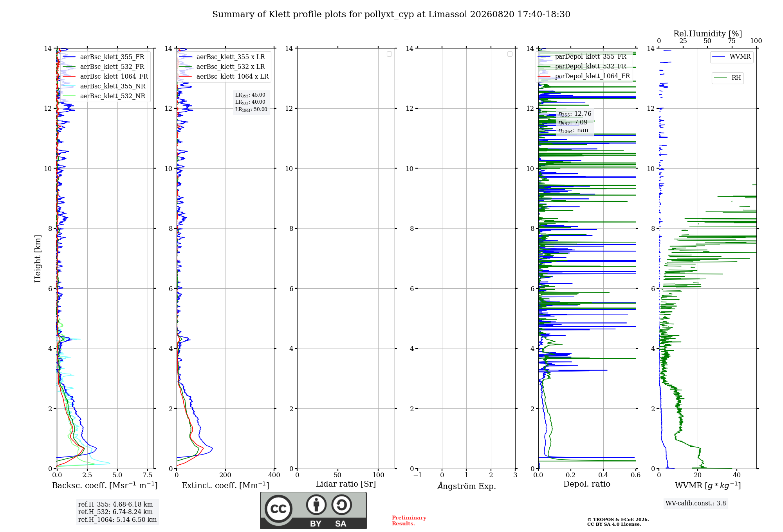Click the 0.6 tick on depol ratio axis
Screen dimensions: 783x532
pyautogui.click(x=636, y=475)
